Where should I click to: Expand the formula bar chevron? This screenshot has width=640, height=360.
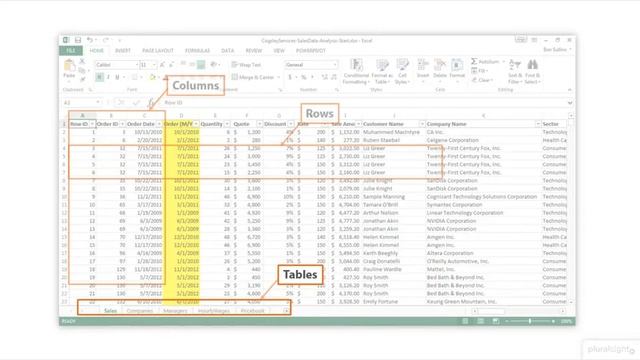569,102
